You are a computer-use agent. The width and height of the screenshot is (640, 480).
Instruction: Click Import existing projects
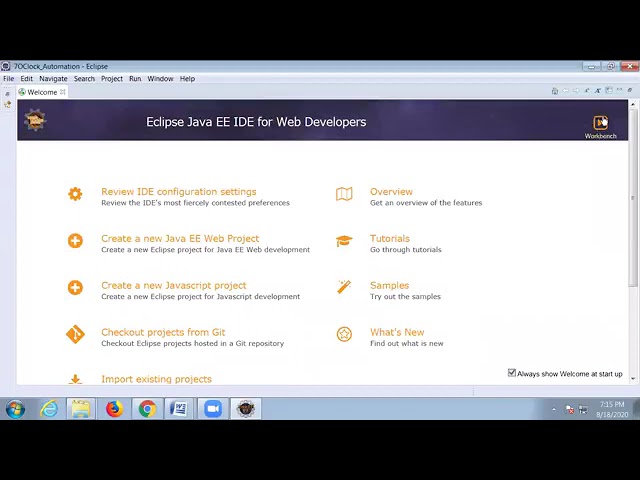click(x=156, y=379)
